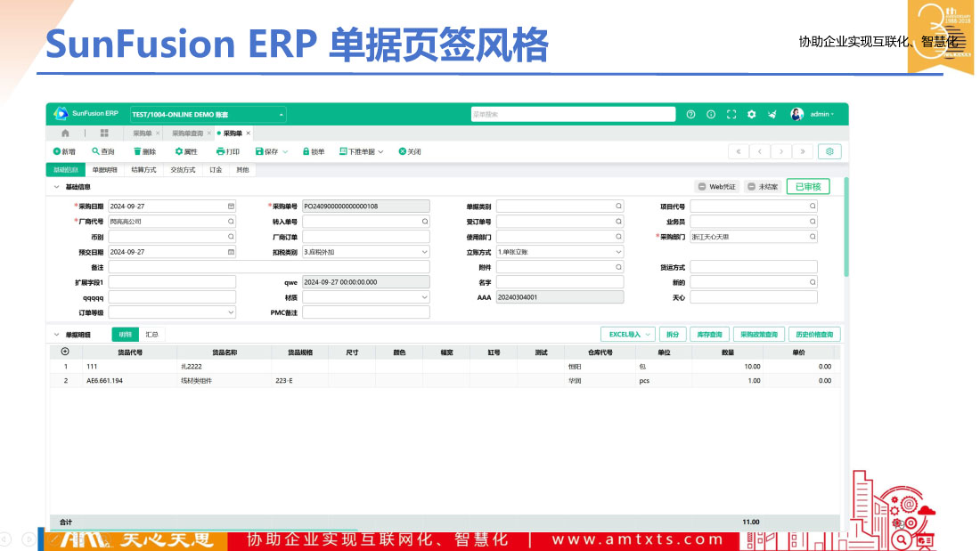Click the 打印 (print) icon
This screenshot has height=551, width=980.
[x=219, y=151]
